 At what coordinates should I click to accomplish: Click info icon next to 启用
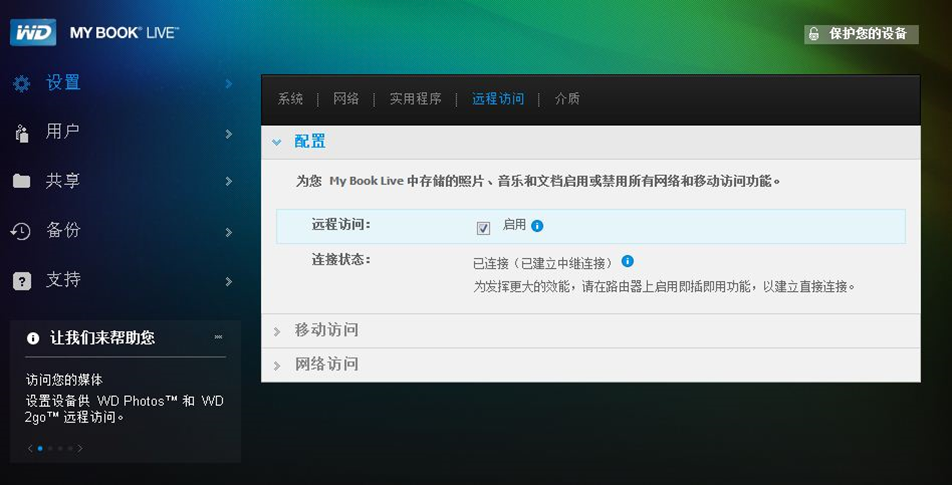coord(537,226)
